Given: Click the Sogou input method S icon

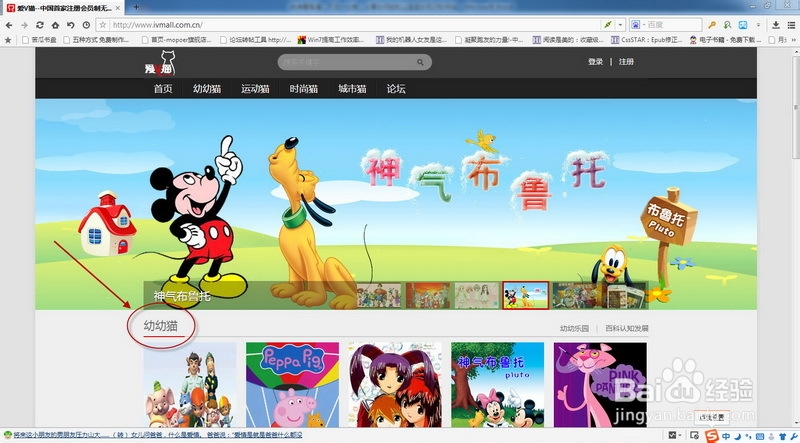Looking at the screenshot, I should 712,436.
